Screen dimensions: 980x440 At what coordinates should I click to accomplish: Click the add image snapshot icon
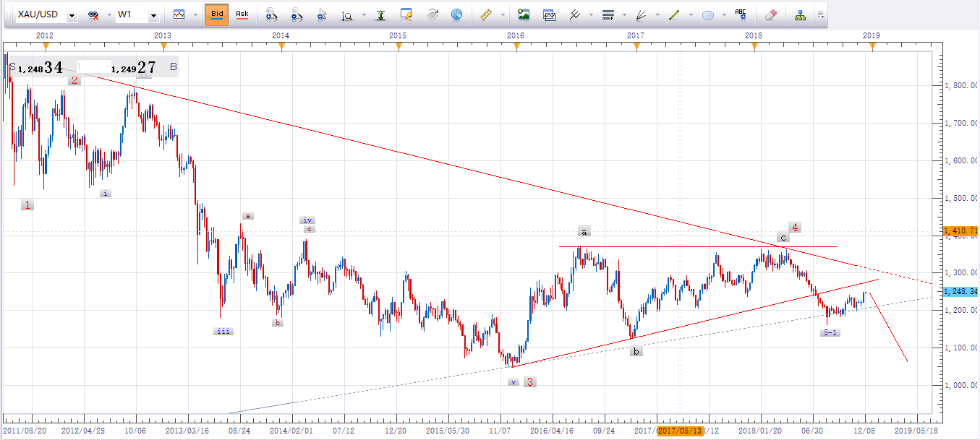524,14
